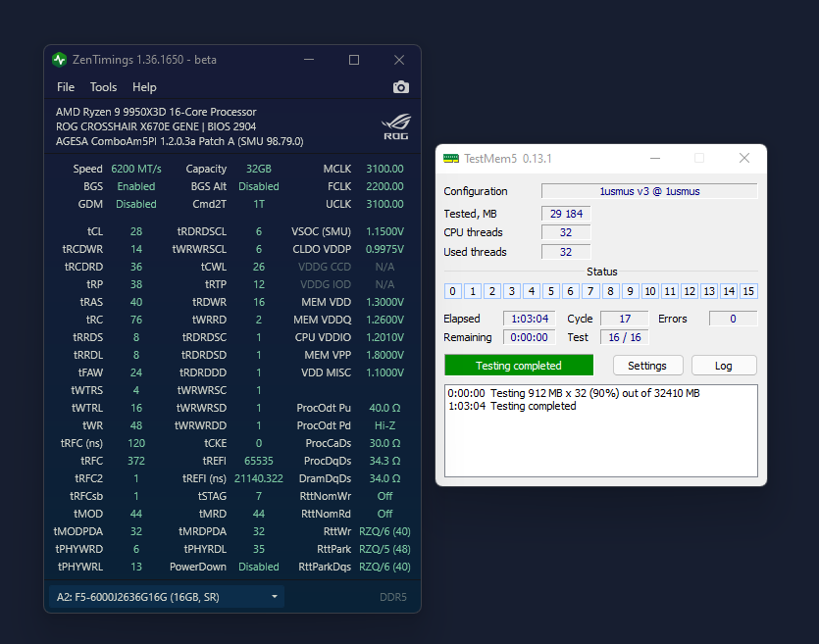This screenshot has width=819, height=644.
Task: Click the camera screenshot icon in ZenTimings
Action: tap(400, 87)
